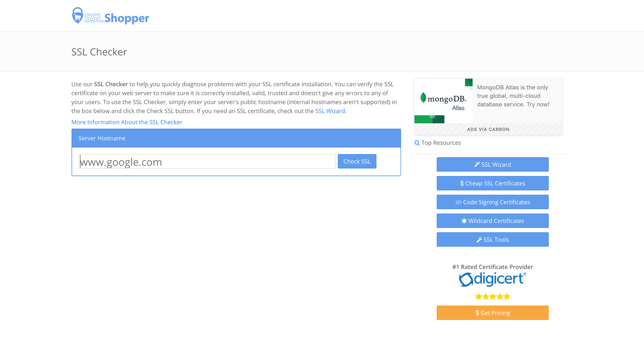Follow the inline SSL Wizard link
Screen dimensions: 644x340
[x=330, y=111]
